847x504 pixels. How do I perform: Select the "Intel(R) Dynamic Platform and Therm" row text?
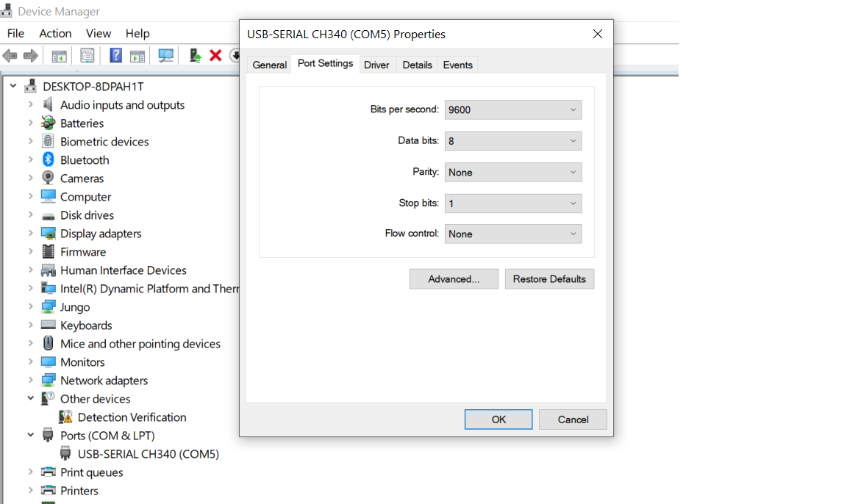(150, 289)
